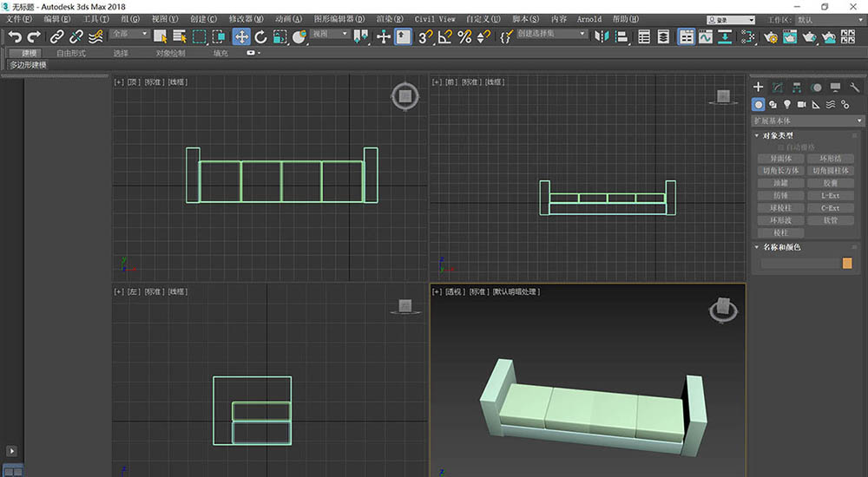Image resolution: width=868 pixels, height=477 pixels.
Task: Click the 胶囊 object button
Action: (831, 183)
